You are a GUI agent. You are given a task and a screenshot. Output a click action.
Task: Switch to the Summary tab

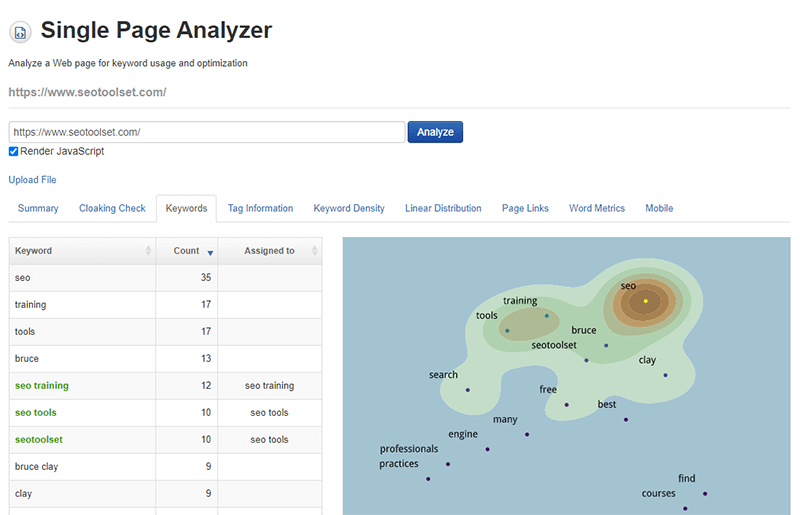(38, 208)
